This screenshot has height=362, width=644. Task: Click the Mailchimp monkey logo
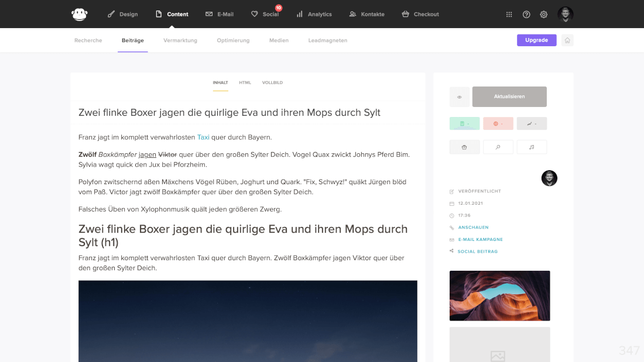[x=79, y=13]
